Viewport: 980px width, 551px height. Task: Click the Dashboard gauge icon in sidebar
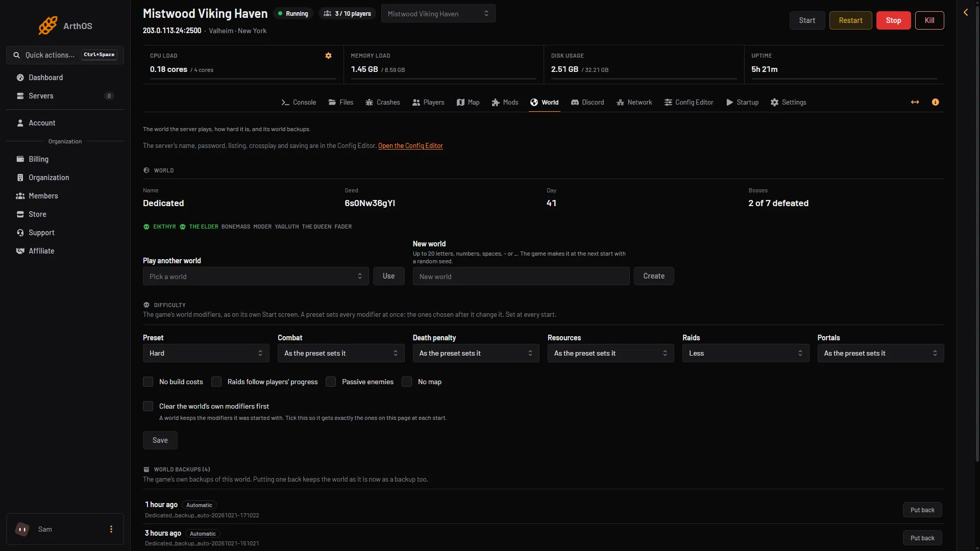(x=20, y=78)
